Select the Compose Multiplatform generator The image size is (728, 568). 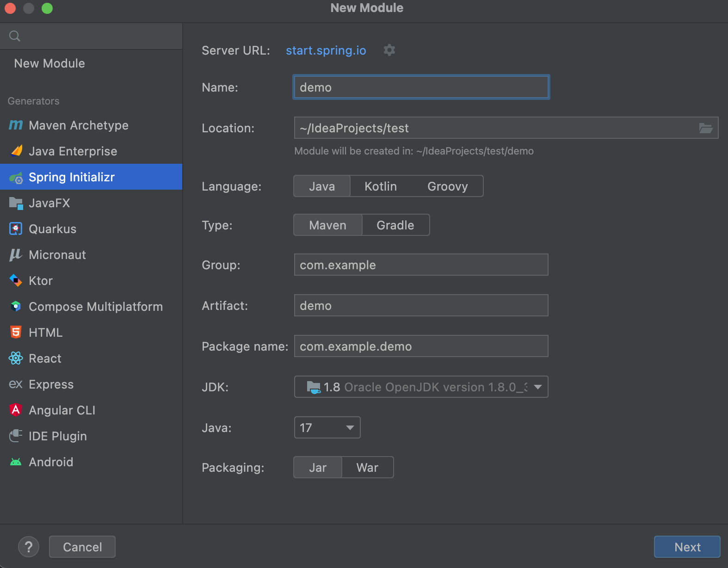91,307
